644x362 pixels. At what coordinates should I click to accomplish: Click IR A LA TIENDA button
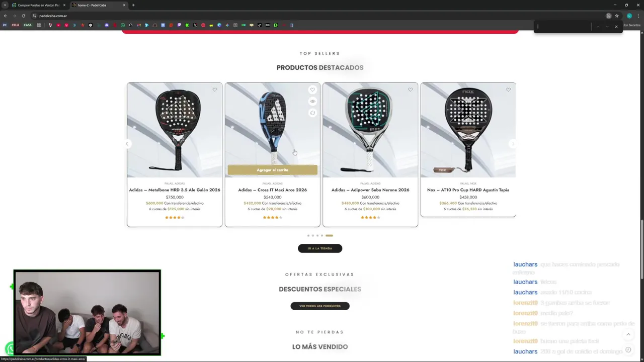(320, 248)
